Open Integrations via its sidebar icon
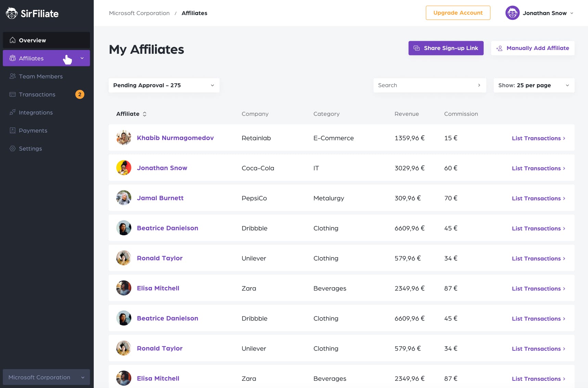Screen dimensions: 588x388 tap(13, 112)
